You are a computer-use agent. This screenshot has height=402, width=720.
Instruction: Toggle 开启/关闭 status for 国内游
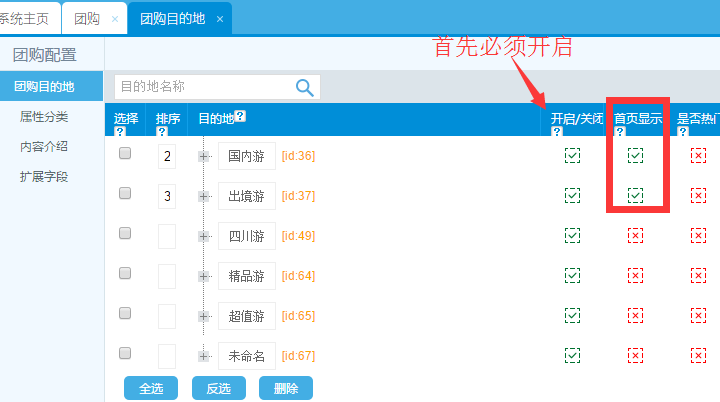(x=572, y=155)
